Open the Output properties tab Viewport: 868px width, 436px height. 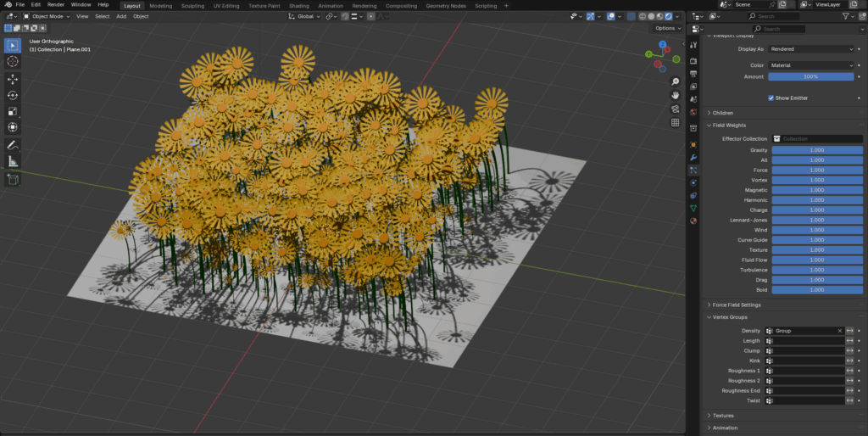pos(693,74)
